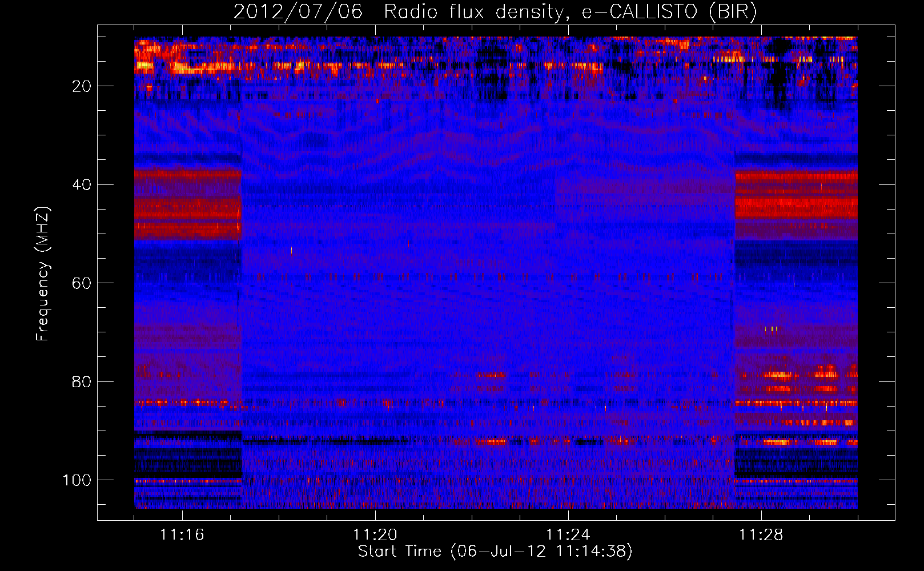Click the 'Start Time (06-Jul-12 11:14:38)' label

coord(495,552)
